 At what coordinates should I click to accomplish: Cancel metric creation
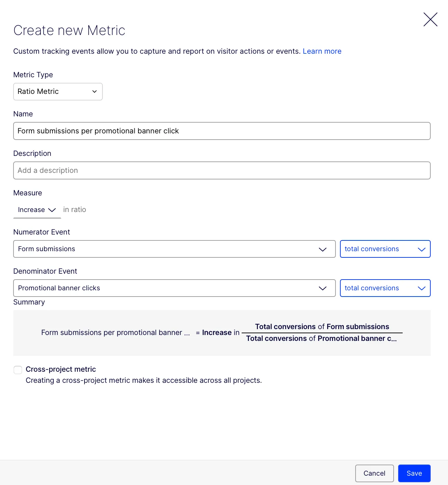(374, 473)
